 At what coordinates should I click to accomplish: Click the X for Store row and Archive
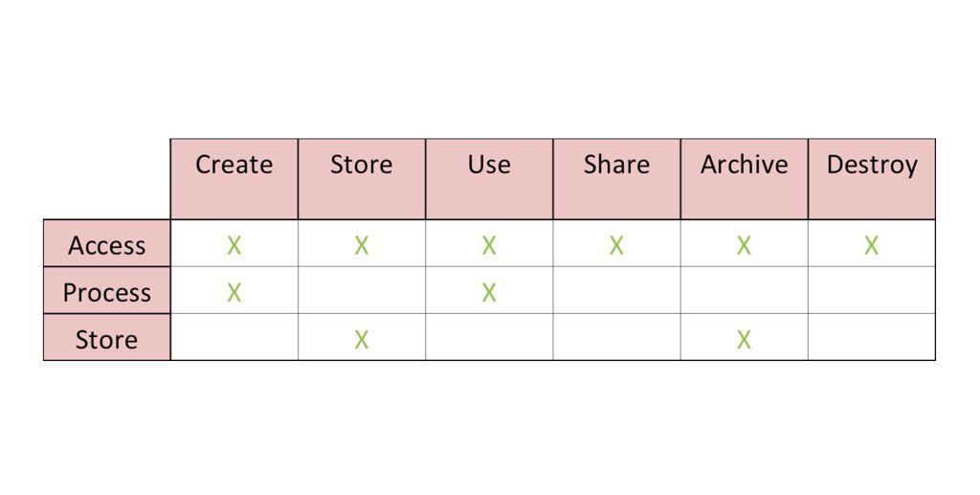[x=744, y=339]
